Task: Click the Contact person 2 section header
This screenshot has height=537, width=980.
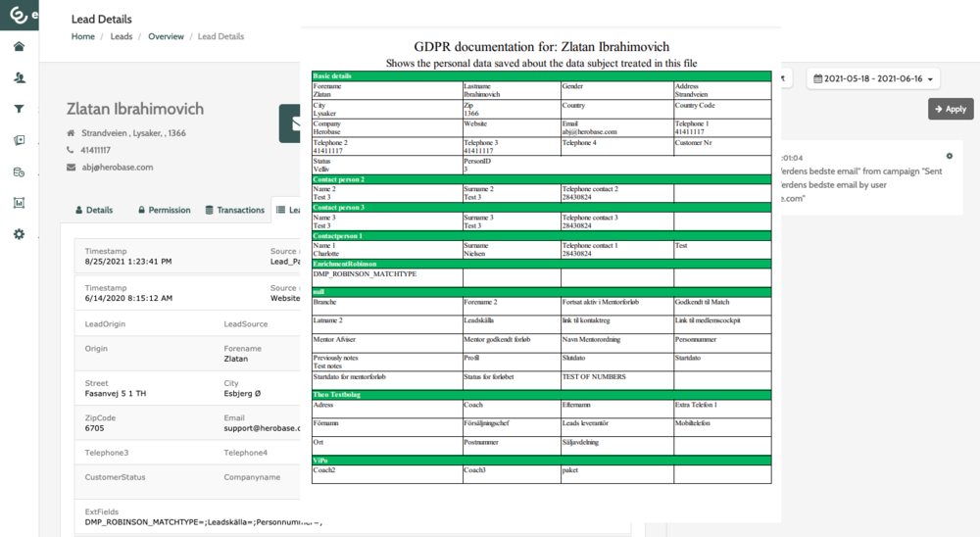Action: click(541, 179)
